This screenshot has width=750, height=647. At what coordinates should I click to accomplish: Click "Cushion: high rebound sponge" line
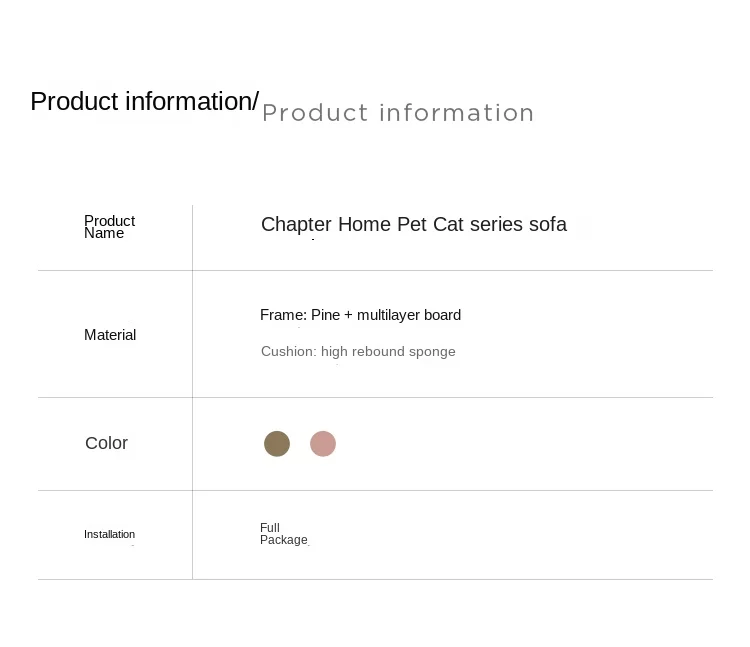(x=358, y=351)
